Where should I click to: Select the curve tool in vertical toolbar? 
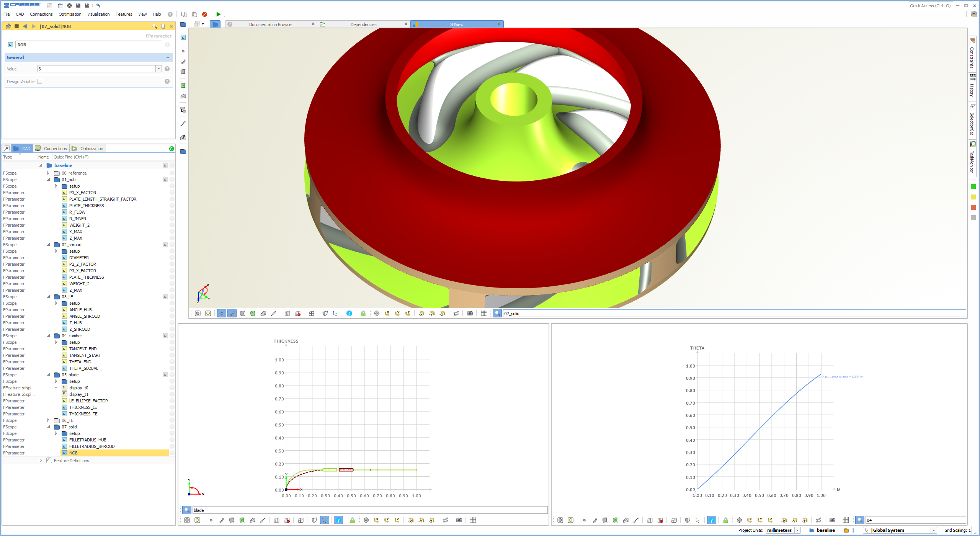[x=183, y=61]
